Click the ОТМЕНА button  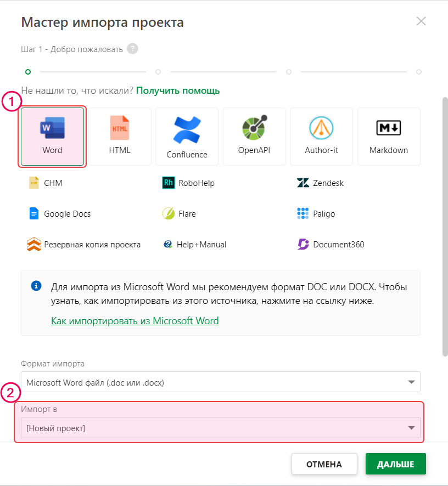click(324, 464)
